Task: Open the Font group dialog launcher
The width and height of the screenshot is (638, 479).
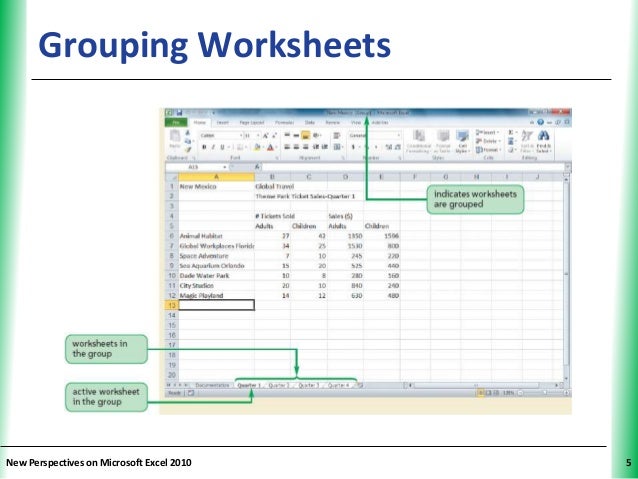Action: 276,158
